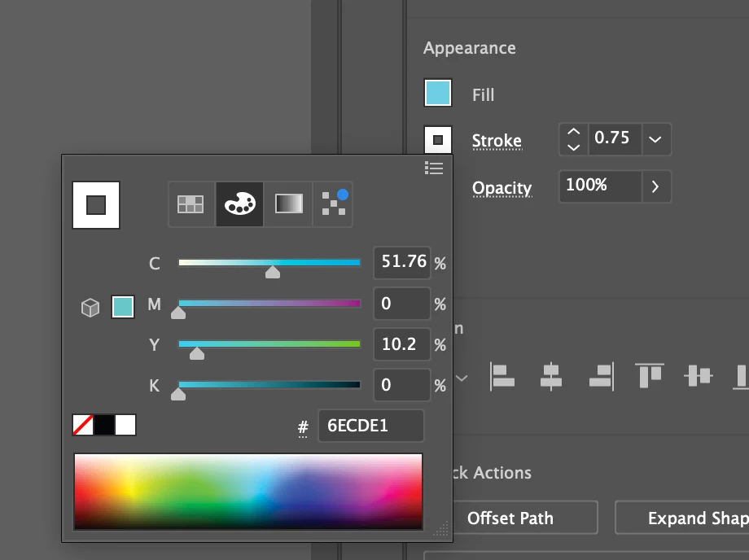Adjust the Cyan slider handle
This screenshot has height=560, width=749.
click(273, 272)
